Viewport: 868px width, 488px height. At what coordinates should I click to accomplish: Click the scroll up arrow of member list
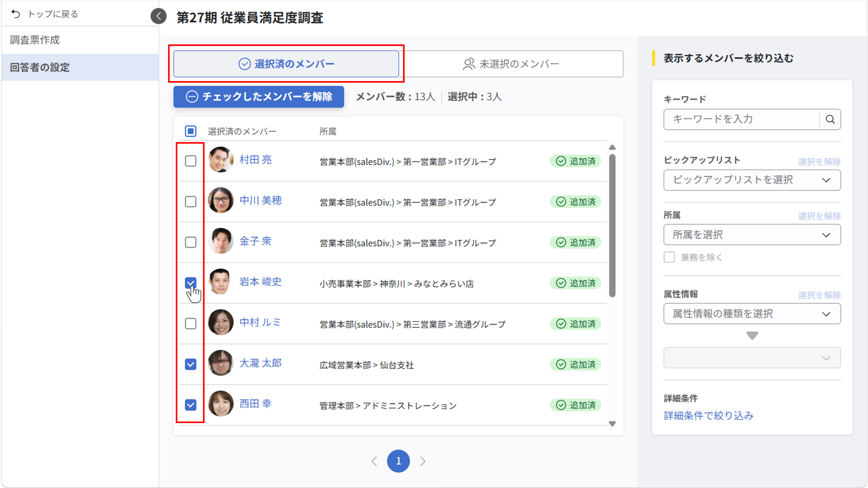pyautogui.click(x=612, y=148)
